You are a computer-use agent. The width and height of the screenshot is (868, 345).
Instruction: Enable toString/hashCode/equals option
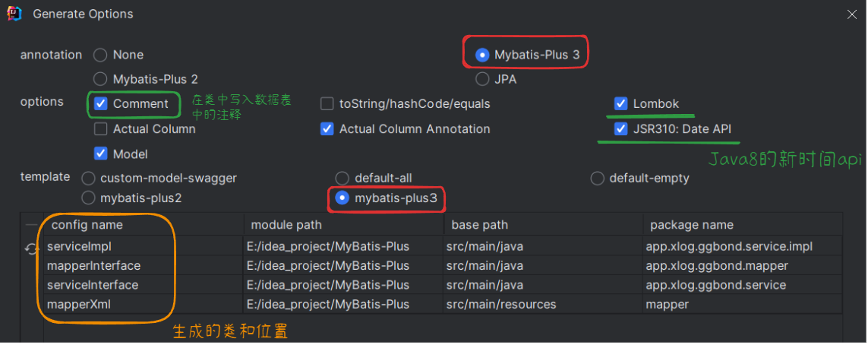click(327, 104)
